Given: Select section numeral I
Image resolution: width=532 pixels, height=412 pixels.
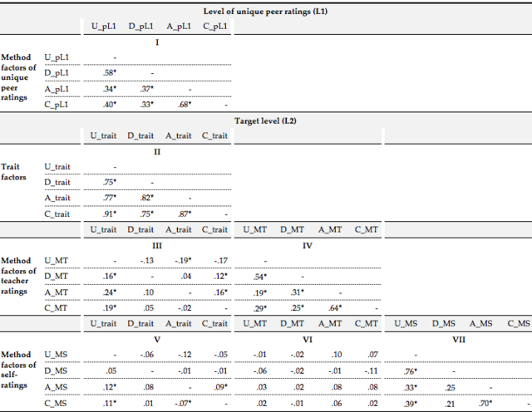Looking at the screenshot, I should click(157, 42).
